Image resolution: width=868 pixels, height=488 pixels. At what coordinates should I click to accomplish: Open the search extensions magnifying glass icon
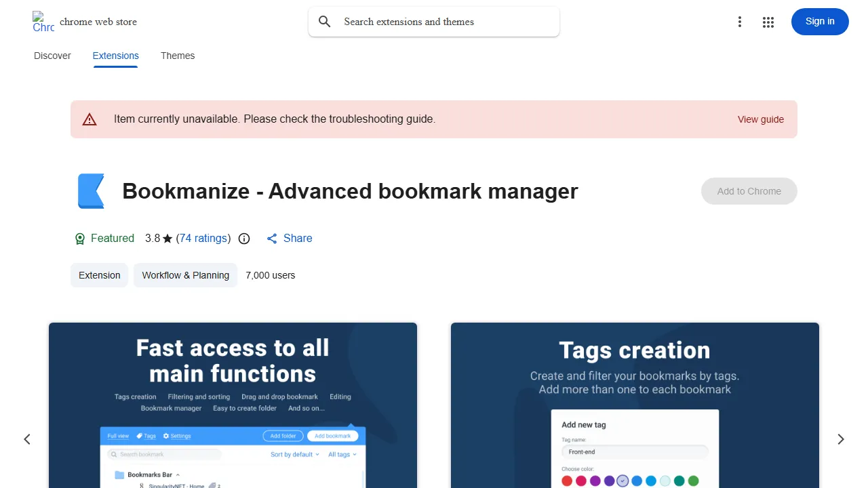[x=324, y=21]
